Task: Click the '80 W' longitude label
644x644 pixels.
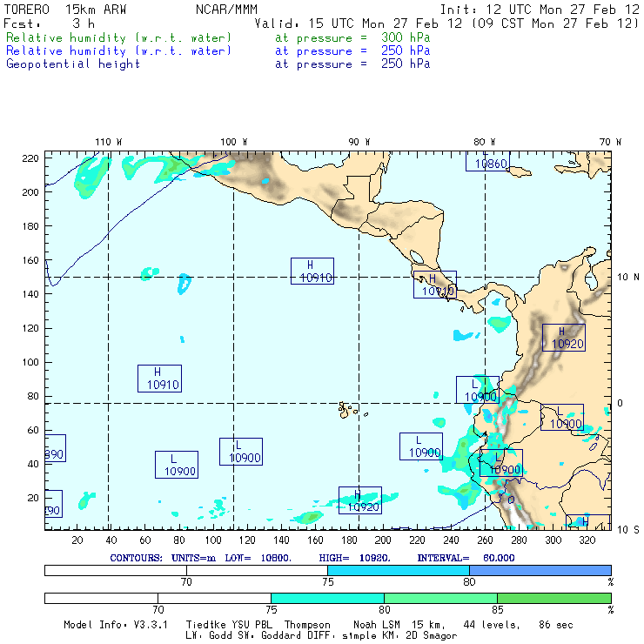Action: (x=484, y=142)
